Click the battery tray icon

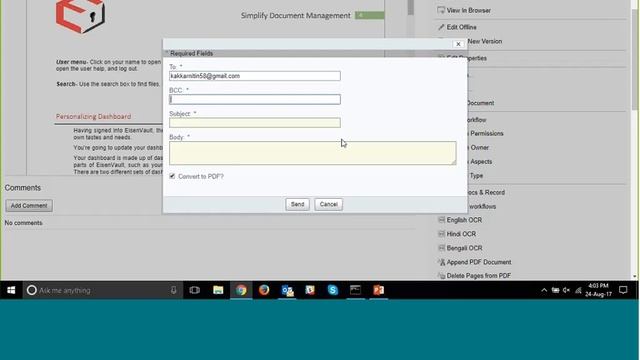pos(556,290)
